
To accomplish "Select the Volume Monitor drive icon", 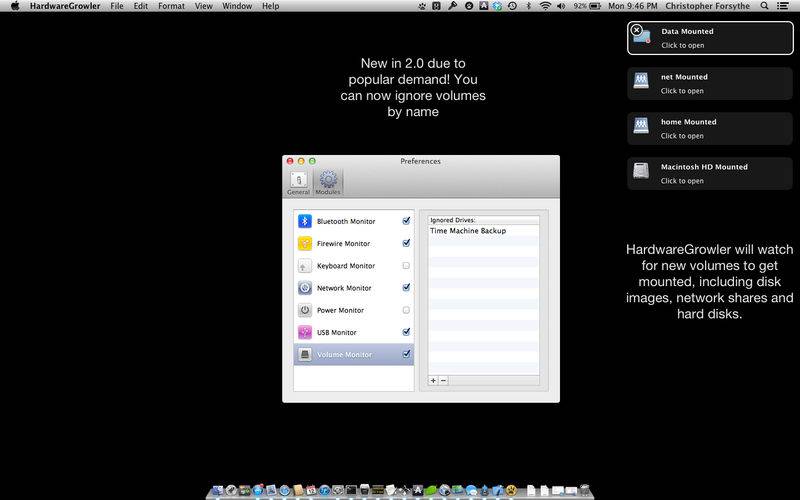I will coord(305,354).
